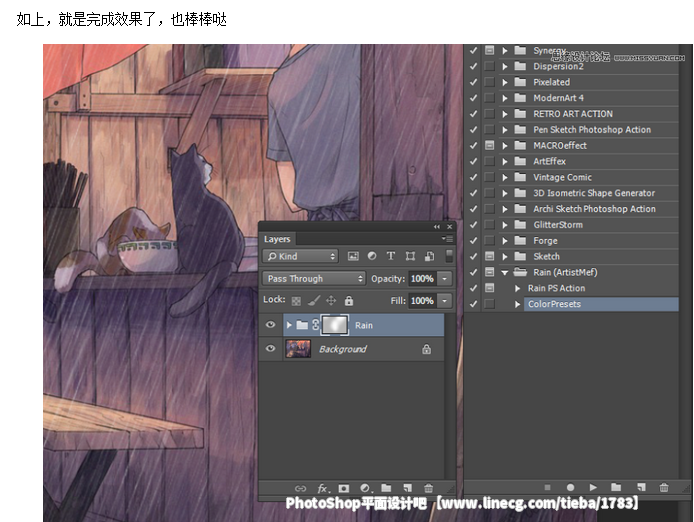Select the Pen Sketch Photoshop Action set
The width and height of the screenshot is (694, 522).
click(592, 130)
